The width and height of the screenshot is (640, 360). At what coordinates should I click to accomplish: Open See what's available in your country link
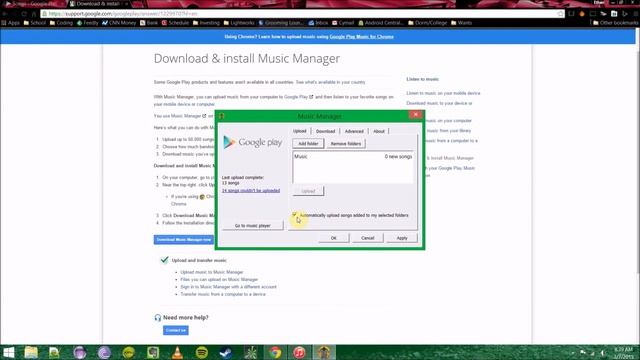(x=330, y=82)
